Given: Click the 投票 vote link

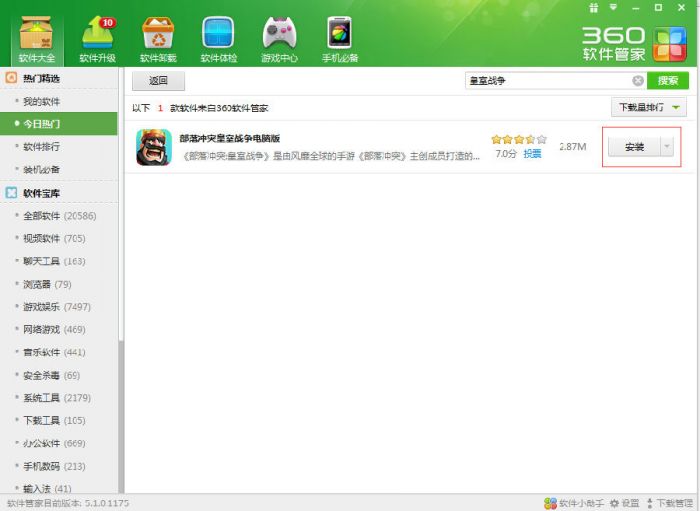Looking at the screenshot, I should (x=532, y=154).
